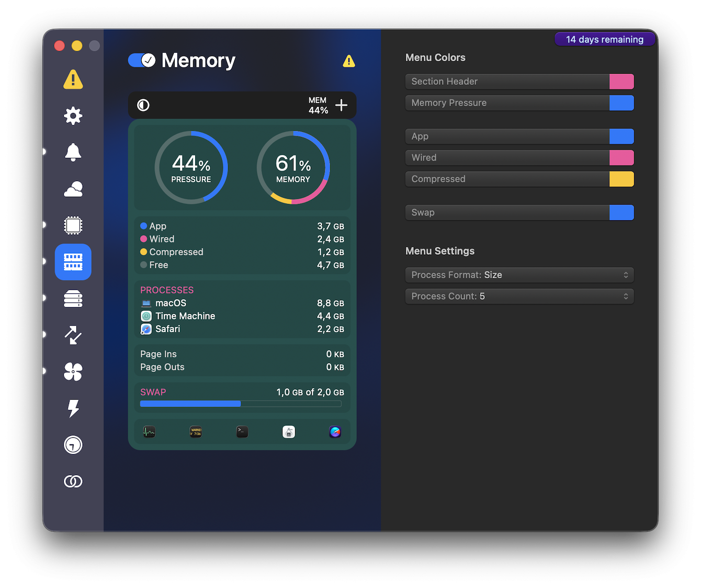The width and height of the screenshot is (701, 588).
Task: Change Process Format from Size
Action: [519, 275]
